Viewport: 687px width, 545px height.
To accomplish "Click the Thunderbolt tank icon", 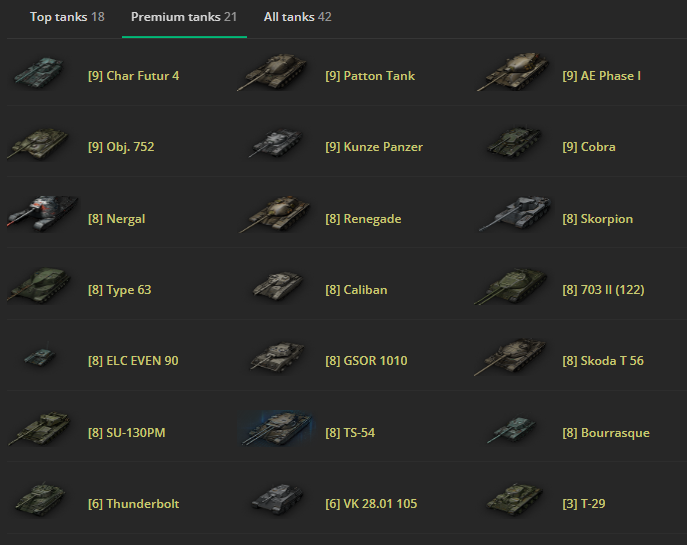I will [x=40, y=500].
